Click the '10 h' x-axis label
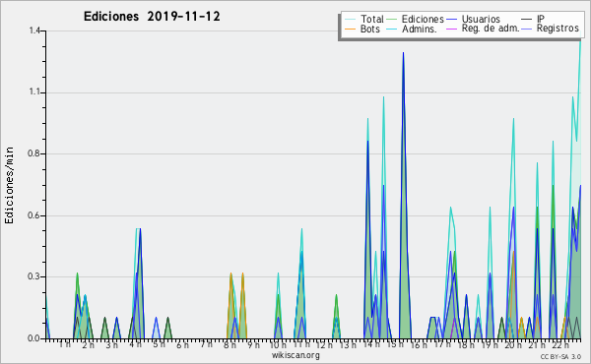Image resolution: width=591 pixels, height=364 pixels. (x=277, y=344)
